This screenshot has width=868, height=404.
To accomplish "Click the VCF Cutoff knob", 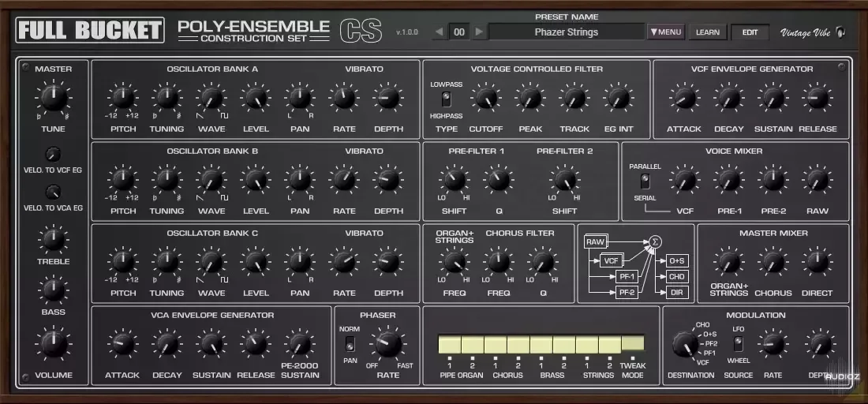I will click(485, 98).
